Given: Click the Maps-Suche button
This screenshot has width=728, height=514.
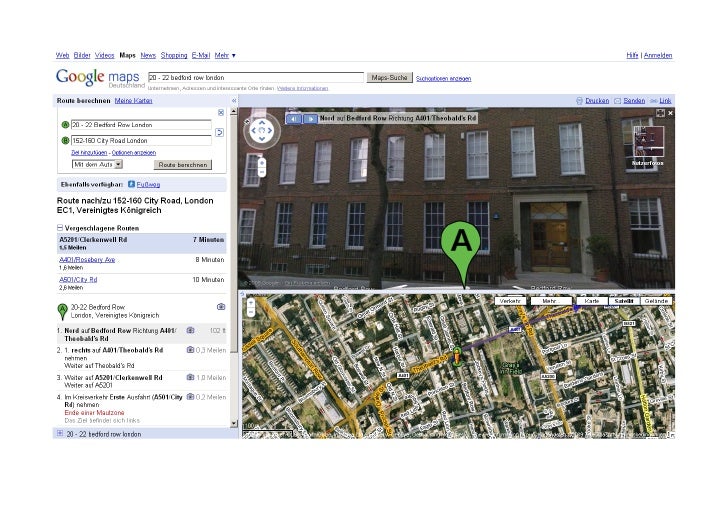Looking at the screenshot, I should click(x=389, y=78).
